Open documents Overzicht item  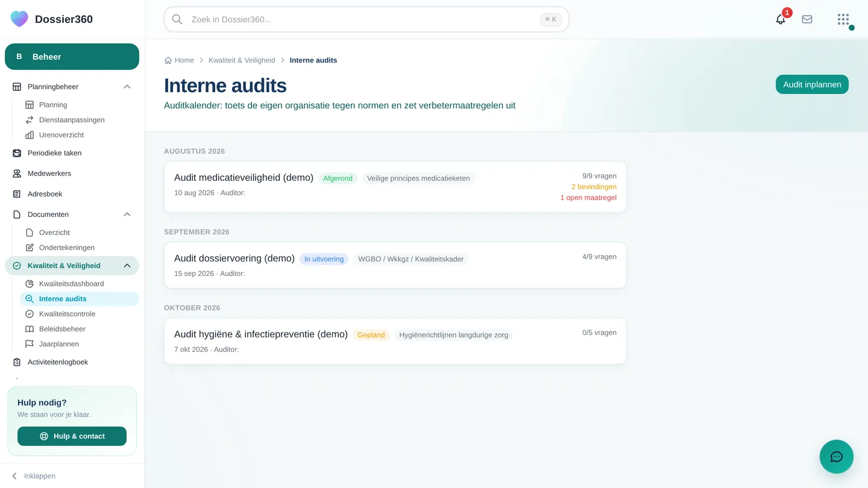pyautogui.click(x=80, y=233)
